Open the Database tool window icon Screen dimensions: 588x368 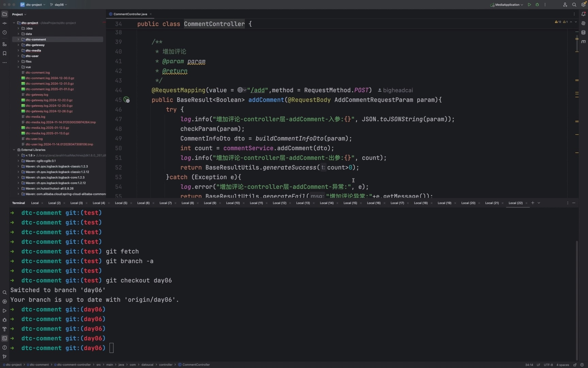pos(583,32)
